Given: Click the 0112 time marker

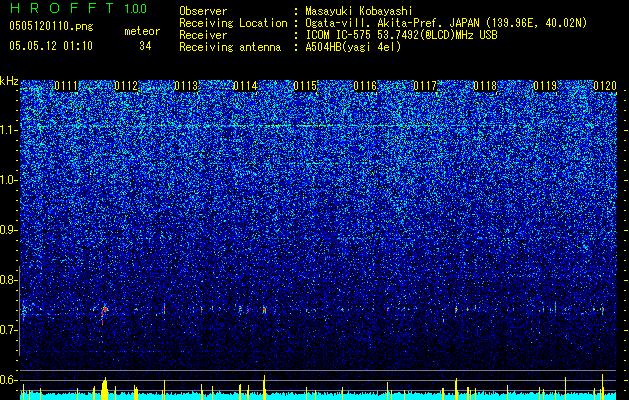Looking at the screenshot, I should [x=126, y=86].
